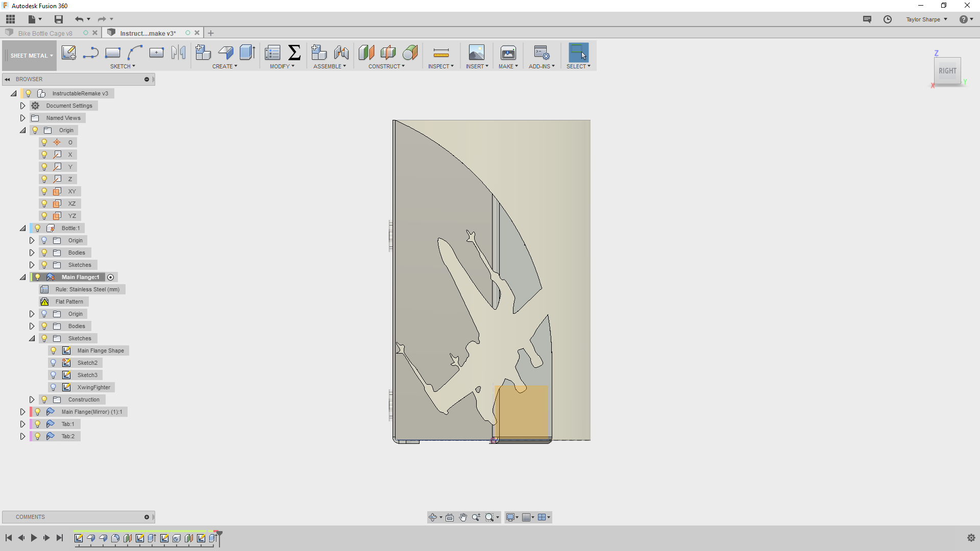Expand the Document Settings node
This screenshot has height=551, width=980.
pos(22,106)
